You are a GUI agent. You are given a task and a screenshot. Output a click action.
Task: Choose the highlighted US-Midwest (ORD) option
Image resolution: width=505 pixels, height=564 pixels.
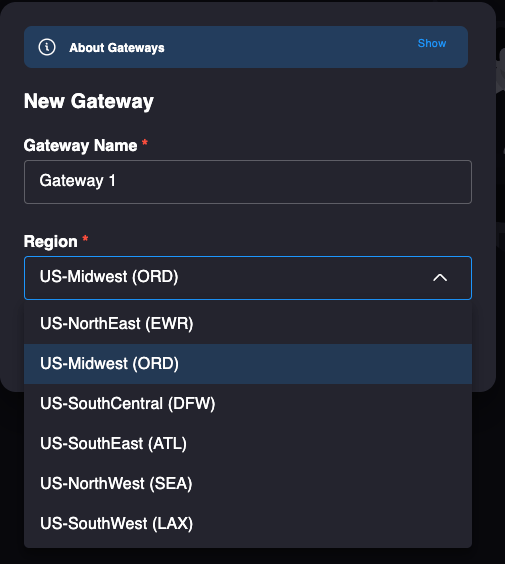248,364
